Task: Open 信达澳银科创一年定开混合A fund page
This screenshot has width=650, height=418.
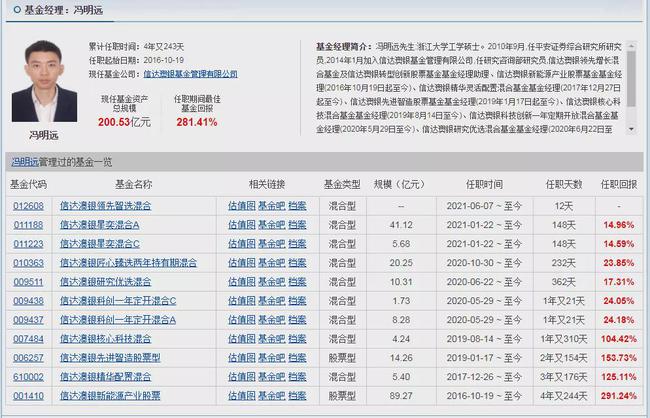Action: point(118,320)
